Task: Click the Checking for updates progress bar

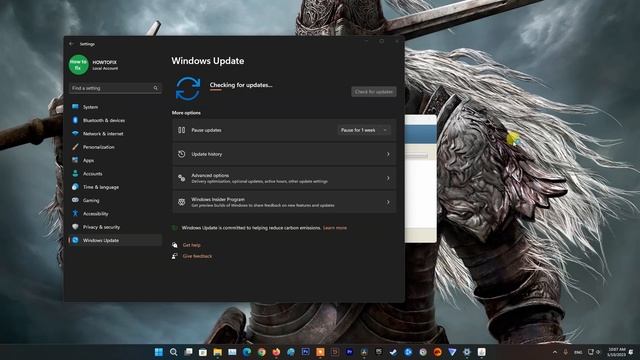Action: [x=216, y=90]
